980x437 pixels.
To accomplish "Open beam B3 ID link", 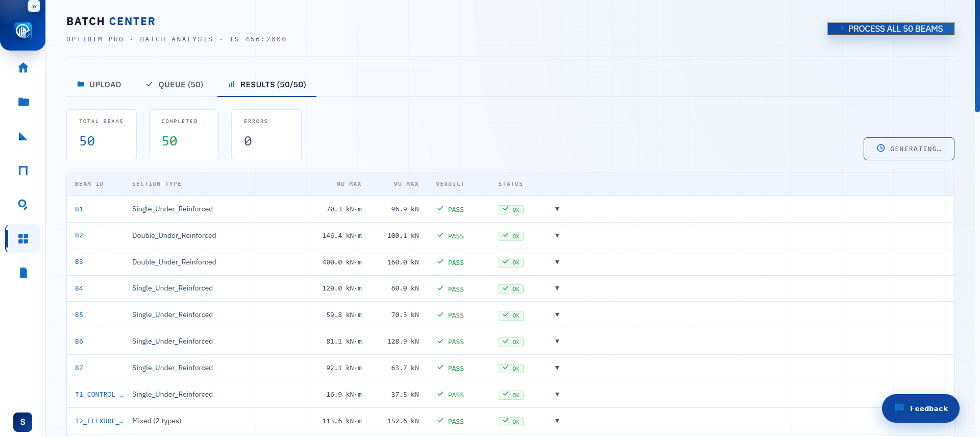I will 79,262.
